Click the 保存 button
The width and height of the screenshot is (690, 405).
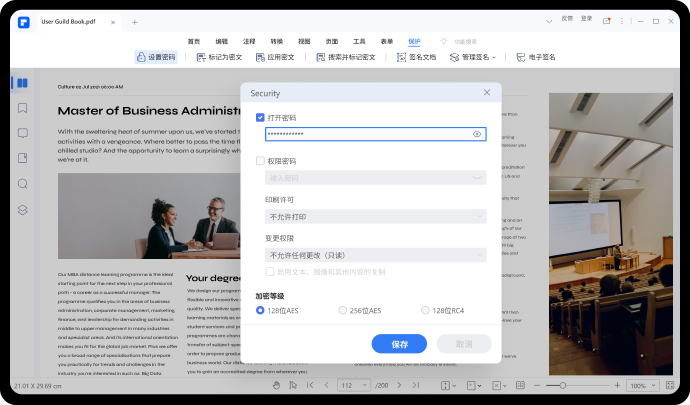coord(399,343)
